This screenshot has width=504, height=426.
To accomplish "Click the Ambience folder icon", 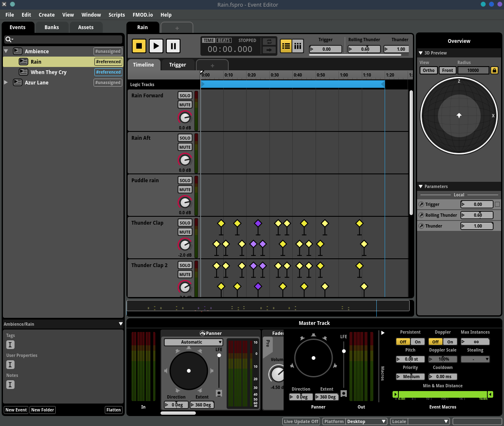I will [x=17, y=51].
